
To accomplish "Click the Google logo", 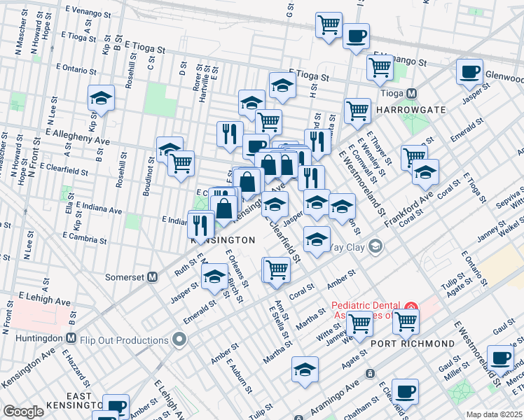I will pyautogui.click(x=23, y=412).
